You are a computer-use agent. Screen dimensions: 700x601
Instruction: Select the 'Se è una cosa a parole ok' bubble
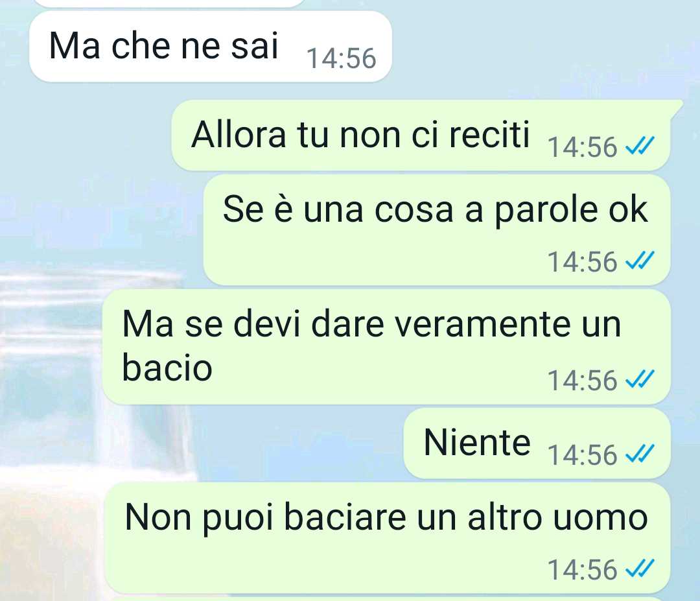[x=437, y=230]
